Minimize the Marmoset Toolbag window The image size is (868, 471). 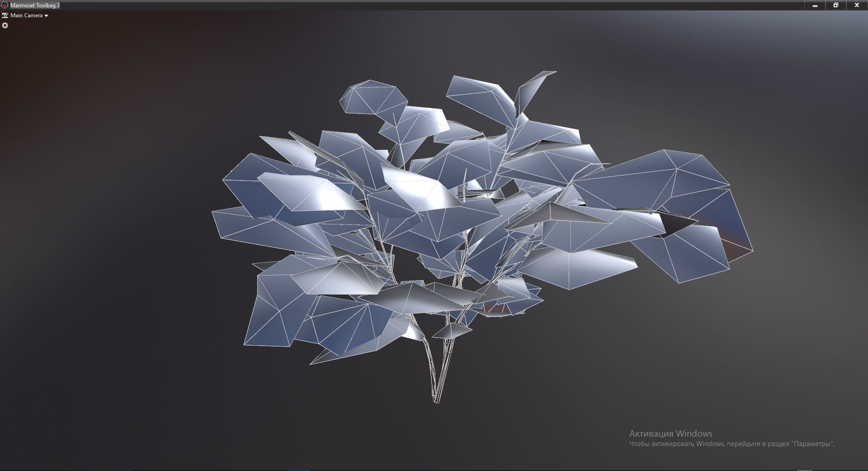pyautogui.click(x=815, y=5)
